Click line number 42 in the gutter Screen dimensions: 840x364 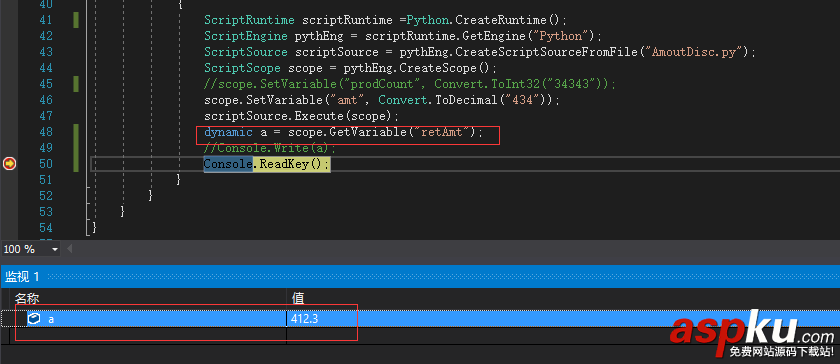point(46,36)
